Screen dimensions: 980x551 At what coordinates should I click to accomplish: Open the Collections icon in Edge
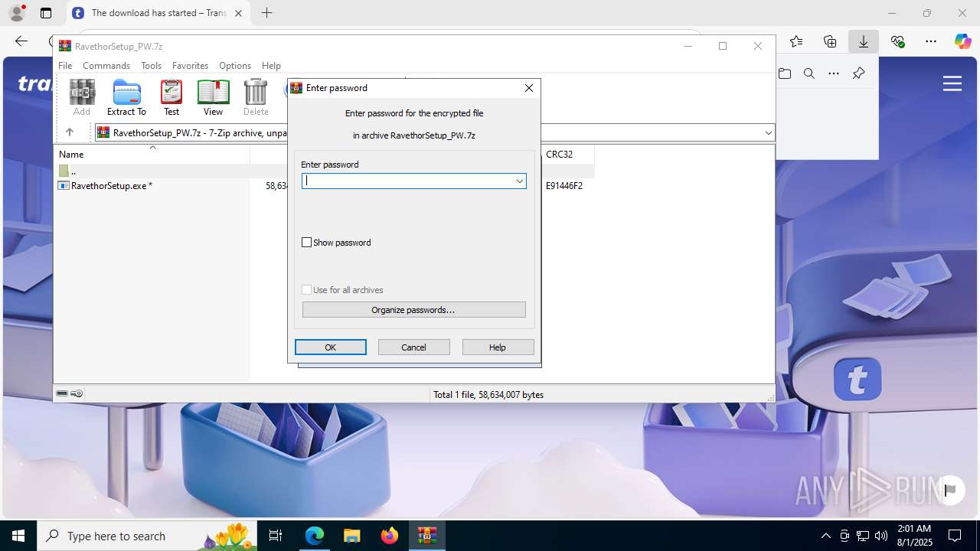pyautogui.click(x=830, y=41)
